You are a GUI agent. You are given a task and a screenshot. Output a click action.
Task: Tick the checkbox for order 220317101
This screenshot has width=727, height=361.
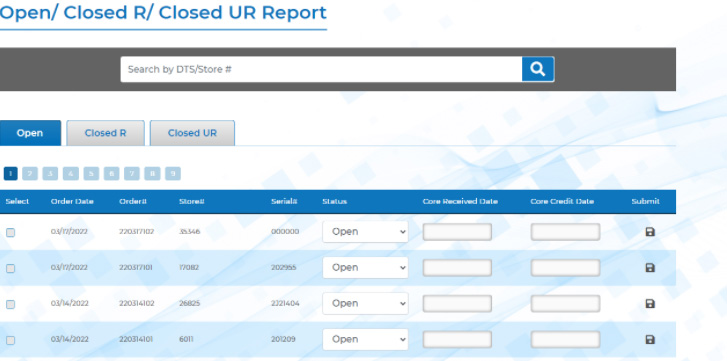[x=10, y=268]
